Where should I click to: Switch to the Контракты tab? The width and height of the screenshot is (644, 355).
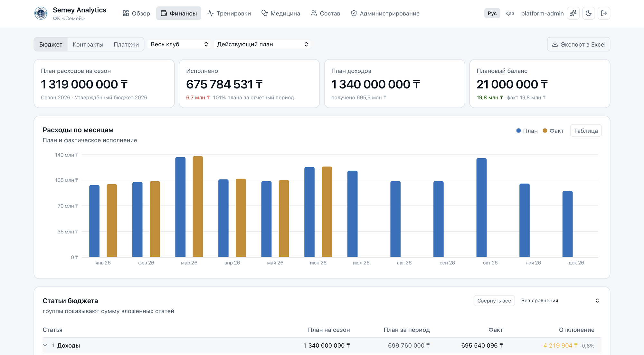tap(88, 44)
